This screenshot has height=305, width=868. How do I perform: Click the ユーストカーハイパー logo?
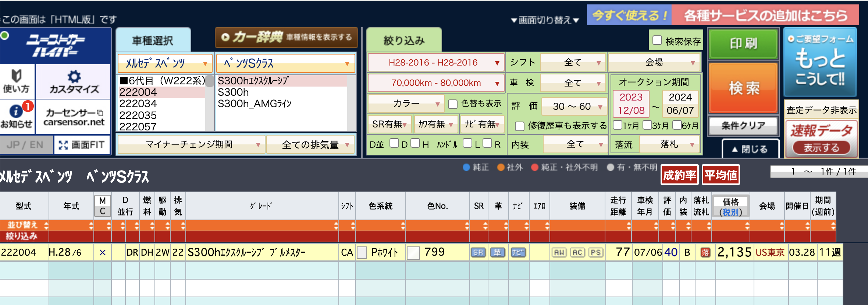[55, 46]
